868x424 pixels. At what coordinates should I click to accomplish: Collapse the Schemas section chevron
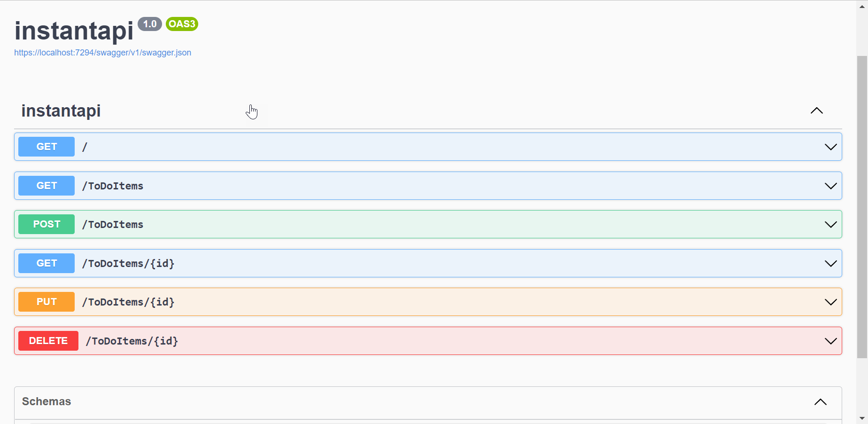pos(820,402)
